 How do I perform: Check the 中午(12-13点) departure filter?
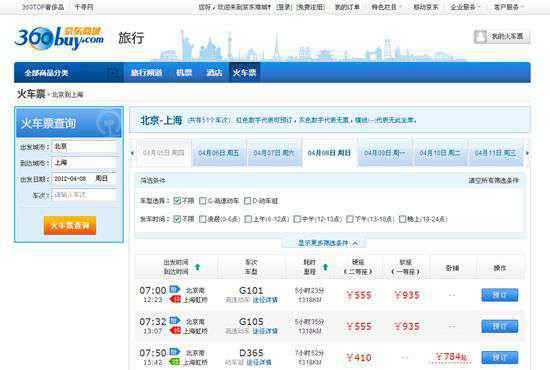click(x=297, y=219)
